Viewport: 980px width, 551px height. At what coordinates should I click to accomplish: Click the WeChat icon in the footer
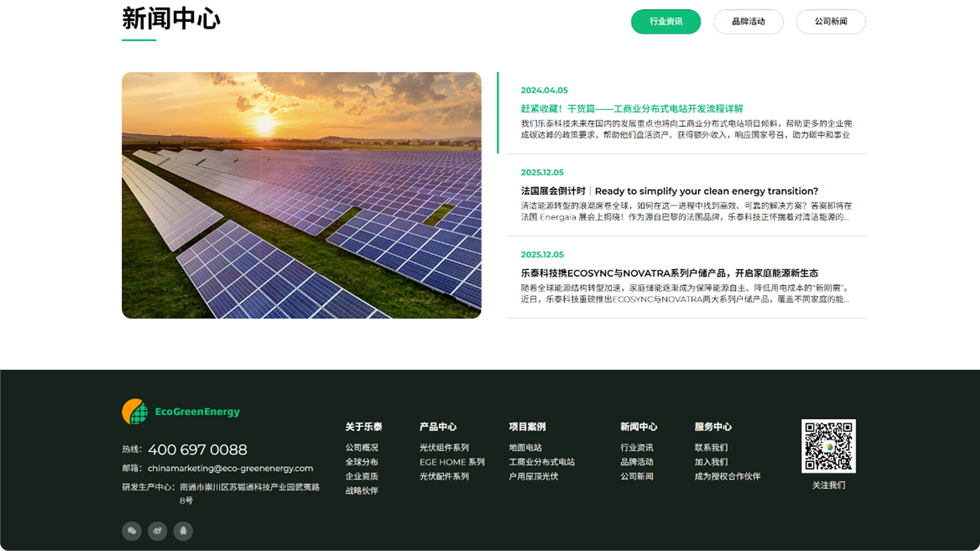(132, 531)
